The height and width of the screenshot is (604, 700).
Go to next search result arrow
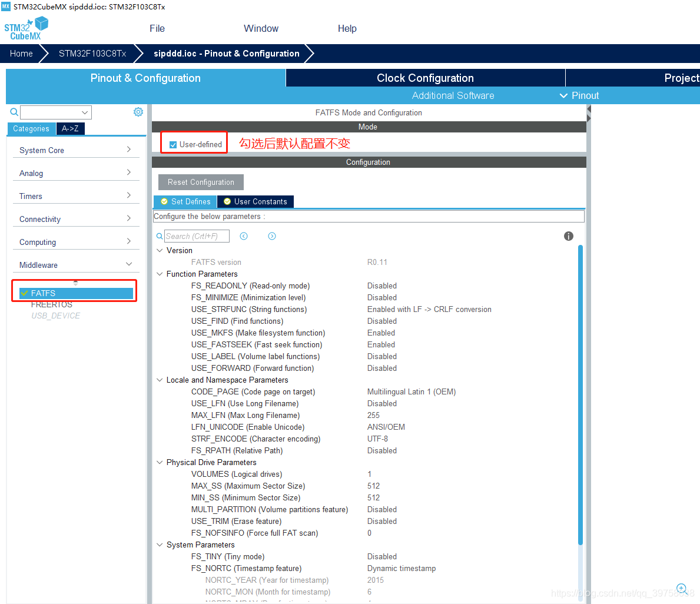tap(272, 236)
